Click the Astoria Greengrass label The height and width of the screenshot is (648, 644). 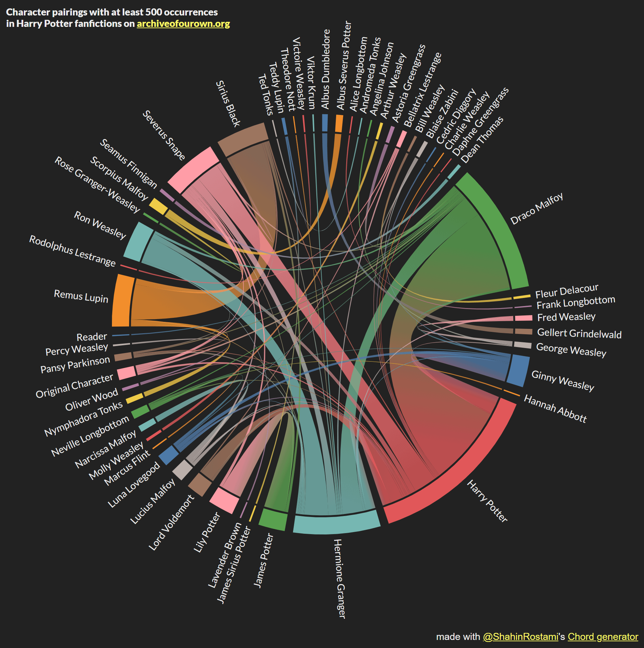pyautogui.click(x=409, y=83)
